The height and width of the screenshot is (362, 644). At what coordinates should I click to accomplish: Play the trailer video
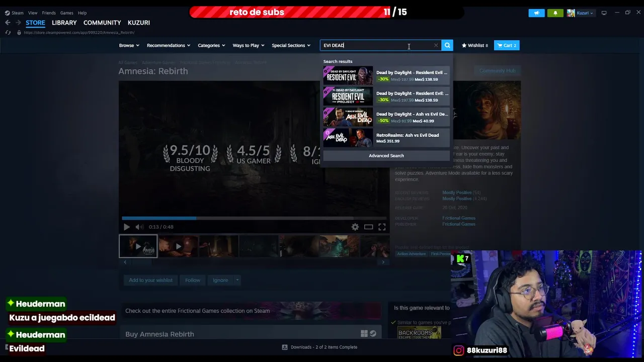click(x=126, y=227)
